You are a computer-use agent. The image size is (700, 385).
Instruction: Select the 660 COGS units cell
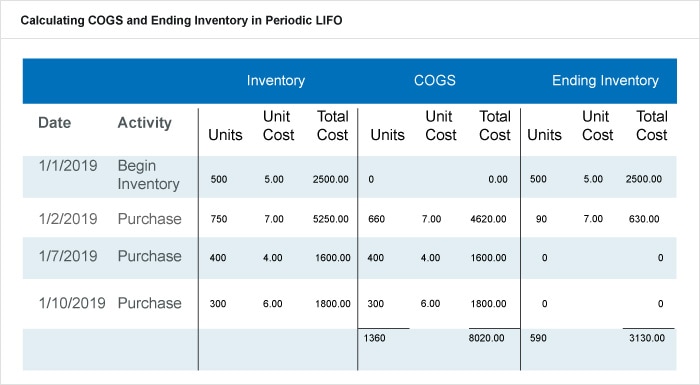(376, 219)
